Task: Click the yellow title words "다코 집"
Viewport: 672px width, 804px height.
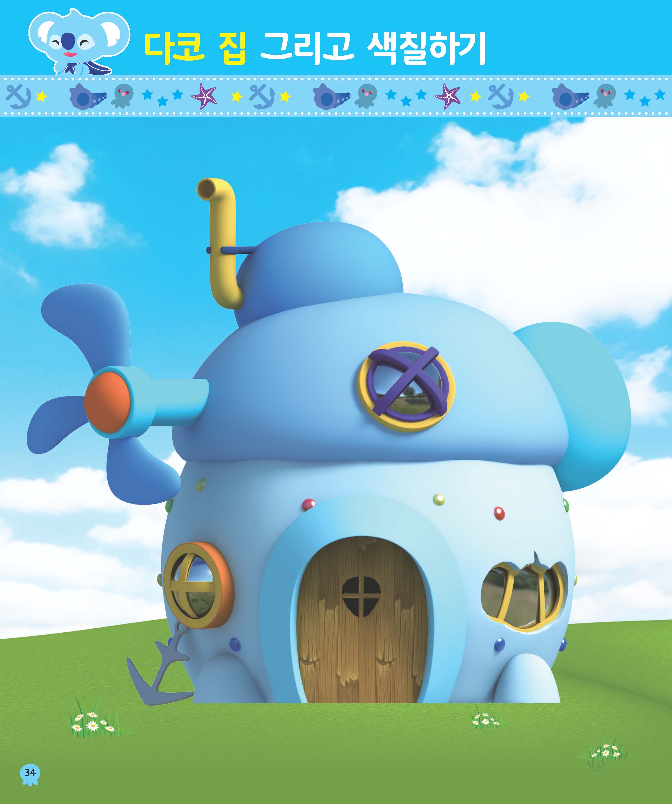Action: (195, 48)
